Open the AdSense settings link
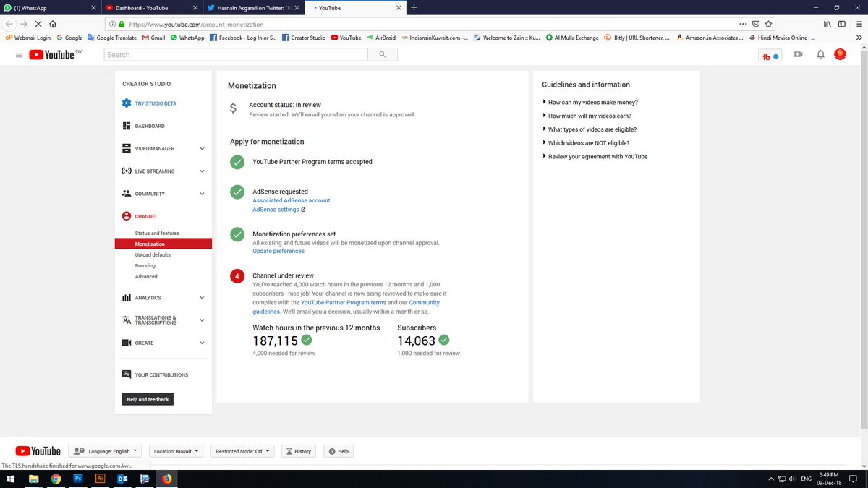This screenshot has height=488, width=868. (278, 210)
